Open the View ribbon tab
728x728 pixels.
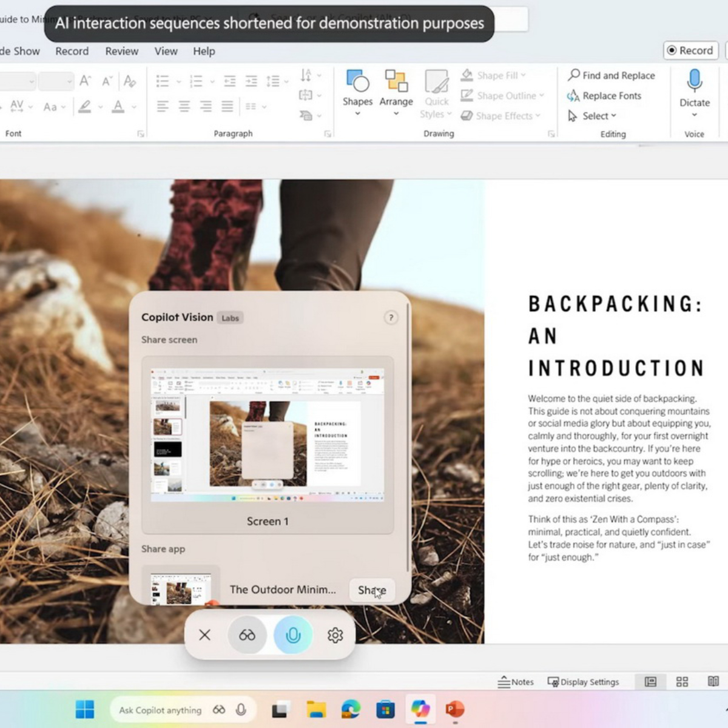(x=166, y=52)
